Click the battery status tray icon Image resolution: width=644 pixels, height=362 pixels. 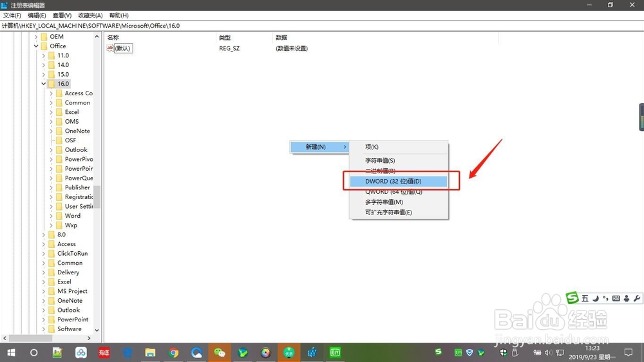537,352
